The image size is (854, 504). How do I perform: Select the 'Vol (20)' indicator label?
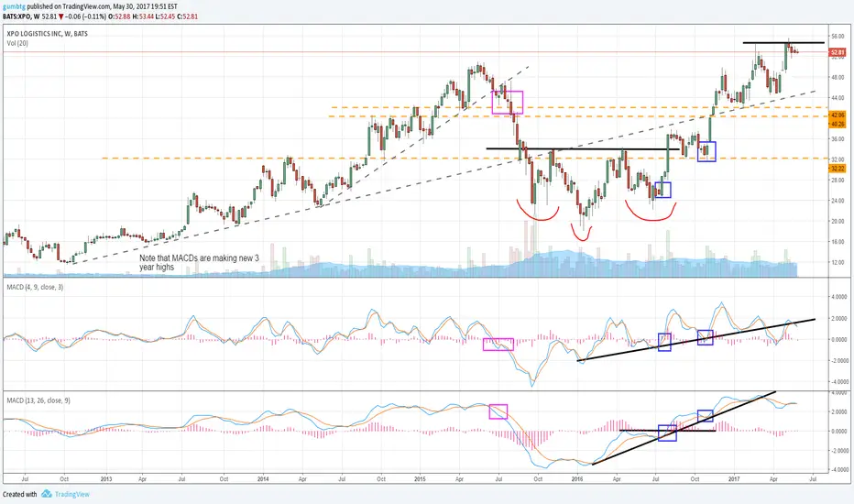pos(17,43)
